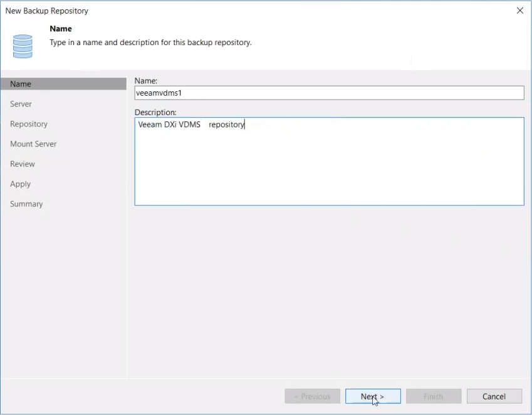Close the New Backup Repository dialog

(519, 11)
